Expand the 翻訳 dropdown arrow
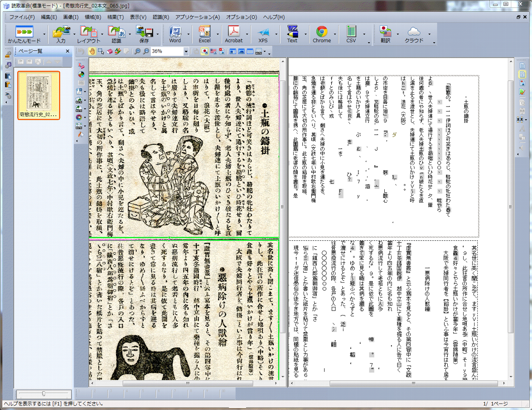Screen dimensions: 532x410 click(398, 34)
